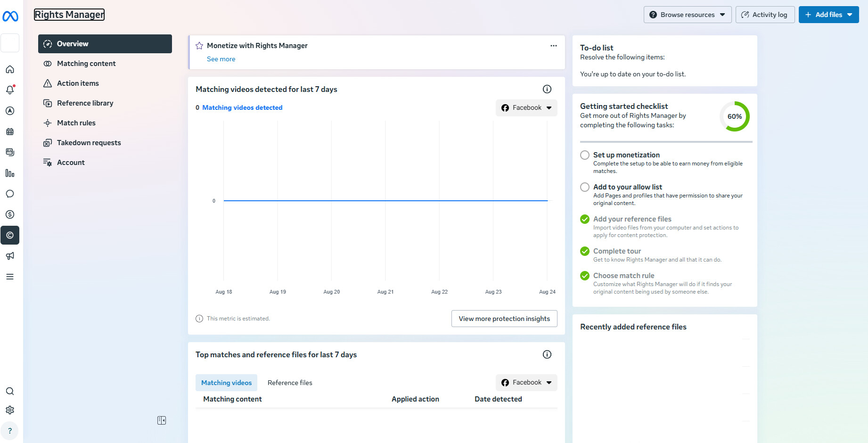Open the ads megaphone icon in sidebar

[x=10, y=256]
